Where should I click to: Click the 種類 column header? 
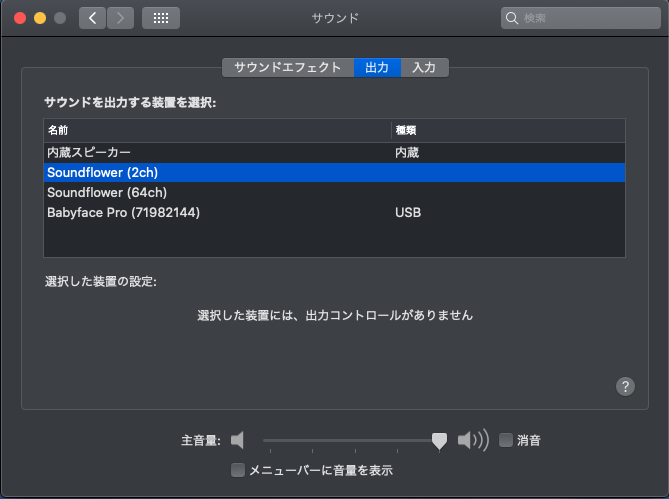508,130
